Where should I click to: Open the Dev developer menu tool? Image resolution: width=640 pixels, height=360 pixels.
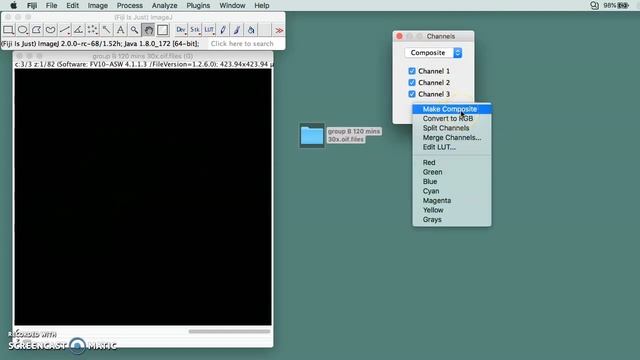pyautogui.click(x=181, y=30)
